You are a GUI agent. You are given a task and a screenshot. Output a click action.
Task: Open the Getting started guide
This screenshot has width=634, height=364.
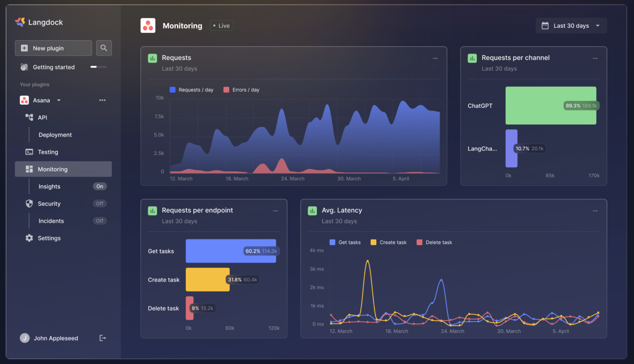click(x=54, y=67)
